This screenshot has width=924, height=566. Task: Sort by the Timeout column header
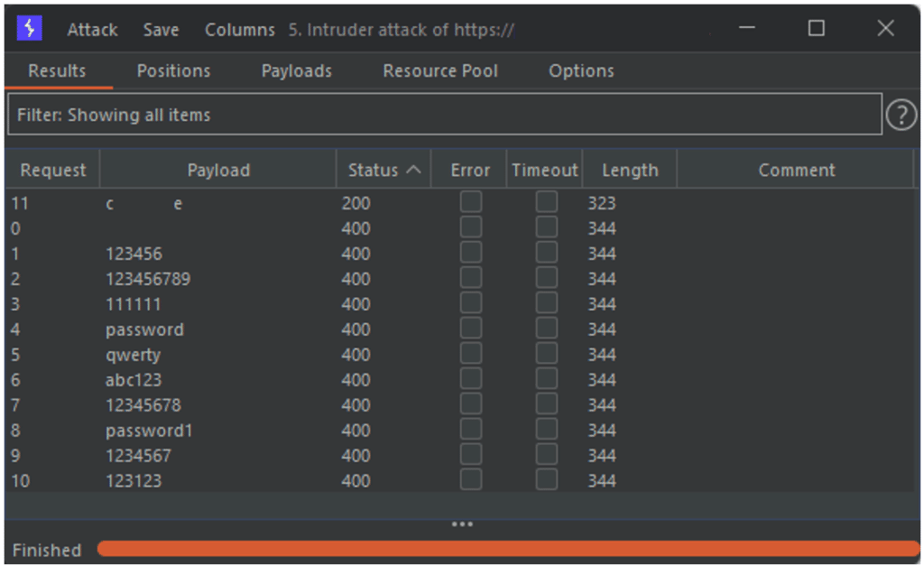point(544,170)
